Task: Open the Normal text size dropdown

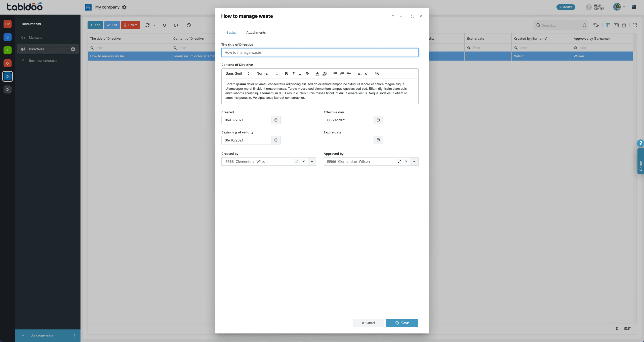Action: 267,74
